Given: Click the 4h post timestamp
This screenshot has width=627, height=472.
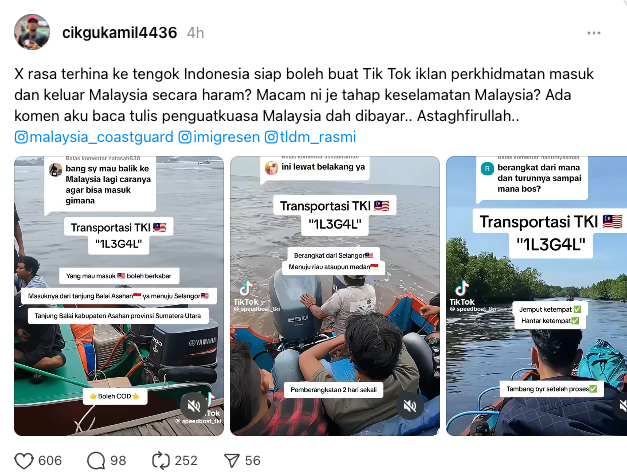Looking at the screenshot, I should 196,33.
